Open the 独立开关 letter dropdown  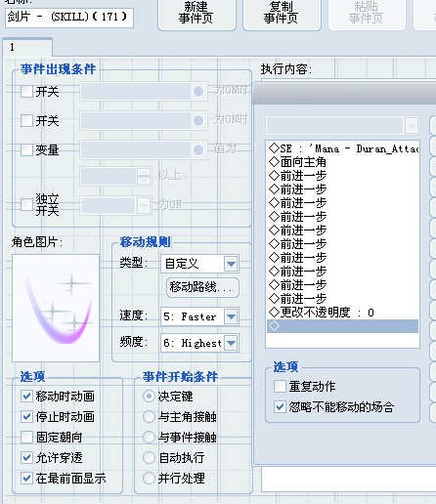coord(115,205)
